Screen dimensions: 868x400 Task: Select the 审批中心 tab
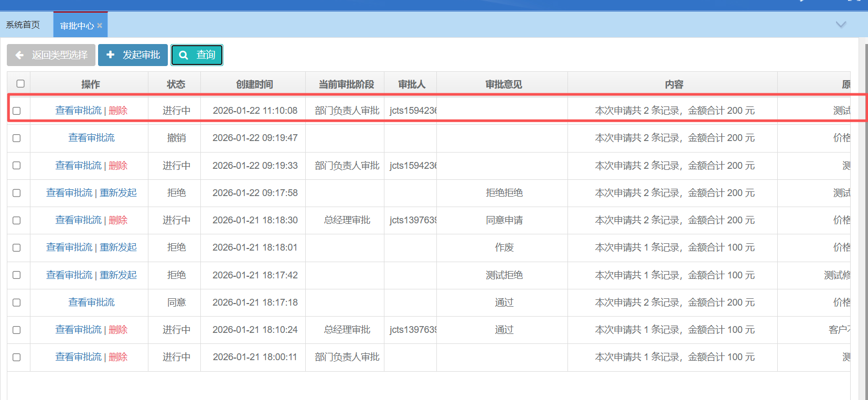click(77, 26)
